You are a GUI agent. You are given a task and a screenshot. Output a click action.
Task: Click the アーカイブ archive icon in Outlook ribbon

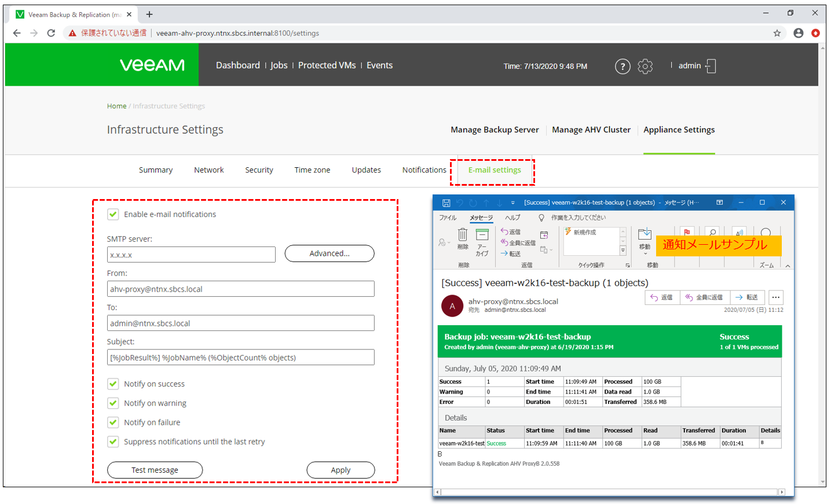coord(482,234)
